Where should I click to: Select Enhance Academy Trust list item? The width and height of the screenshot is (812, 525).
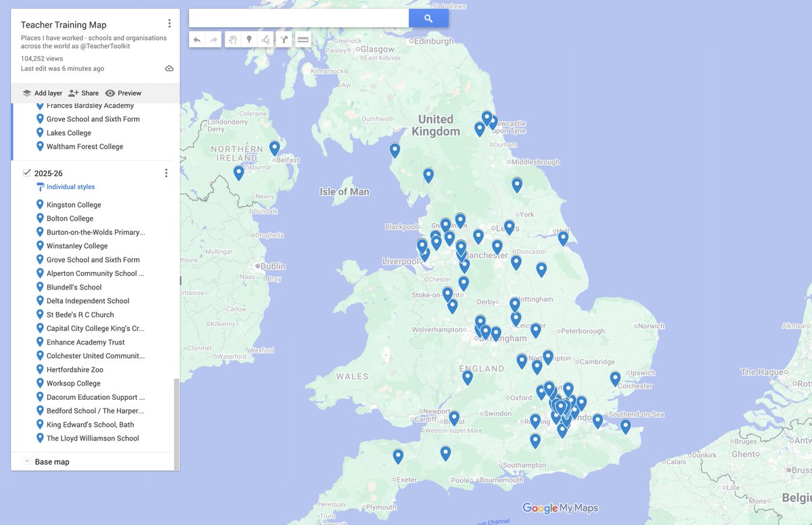tap(86, 342)
